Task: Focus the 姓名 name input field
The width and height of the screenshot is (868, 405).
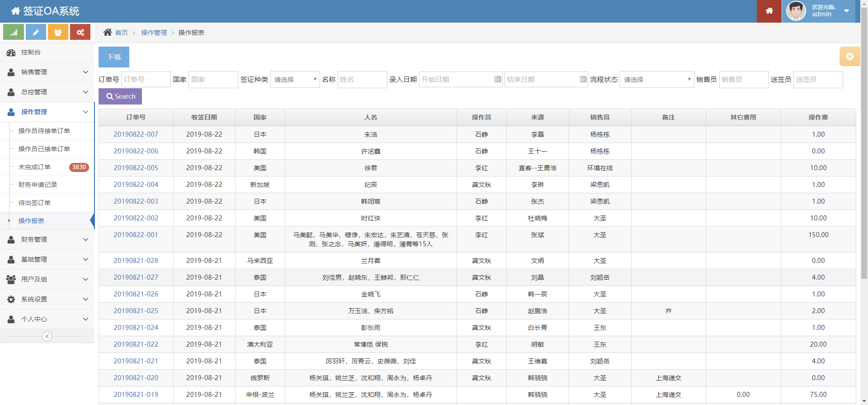Action: pos(363,79)
